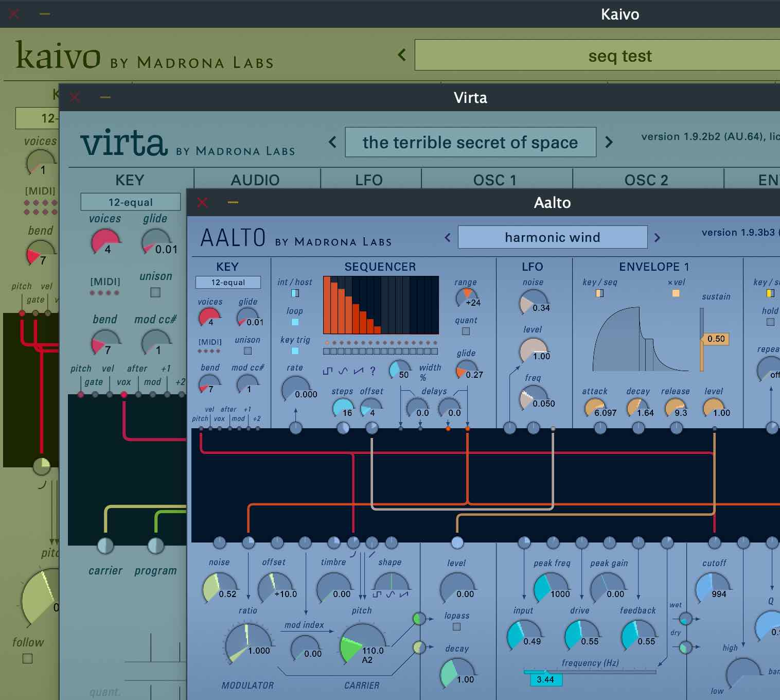The width and height of the screenshot is (780, 700).
Task: Go to next Virta preset arrow
Action: pos(609,142)
